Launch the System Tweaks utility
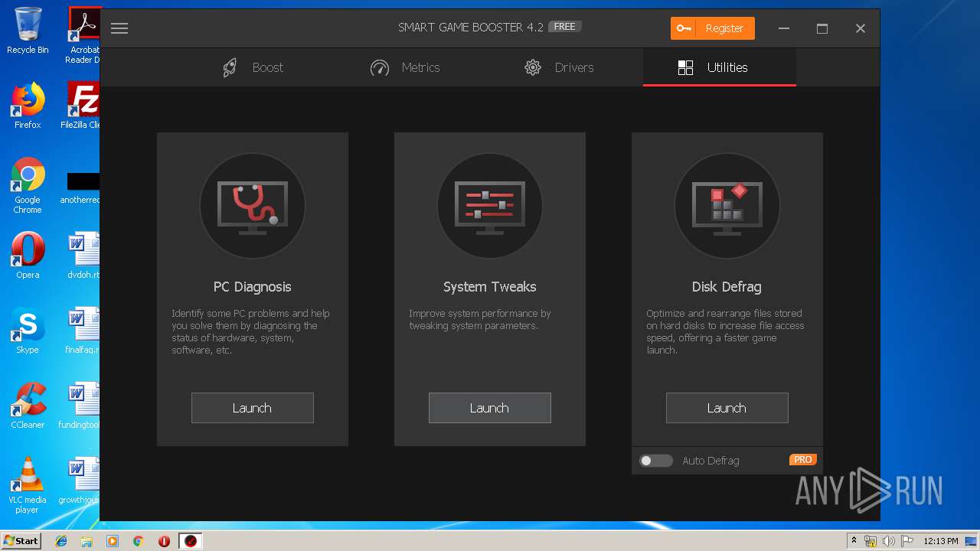Viewport: 980px width, 551px height. click(490, 408)
